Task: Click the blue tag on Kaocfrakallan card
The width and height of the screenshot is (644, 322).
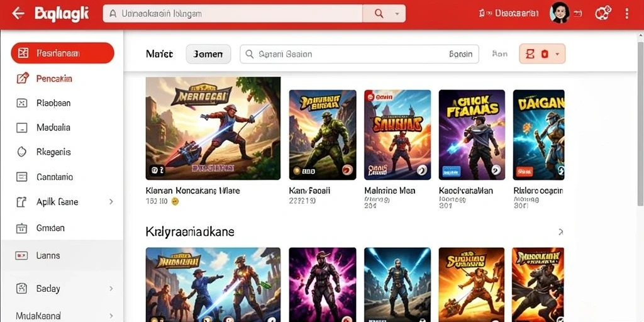Action: click(x=451, y=171)
